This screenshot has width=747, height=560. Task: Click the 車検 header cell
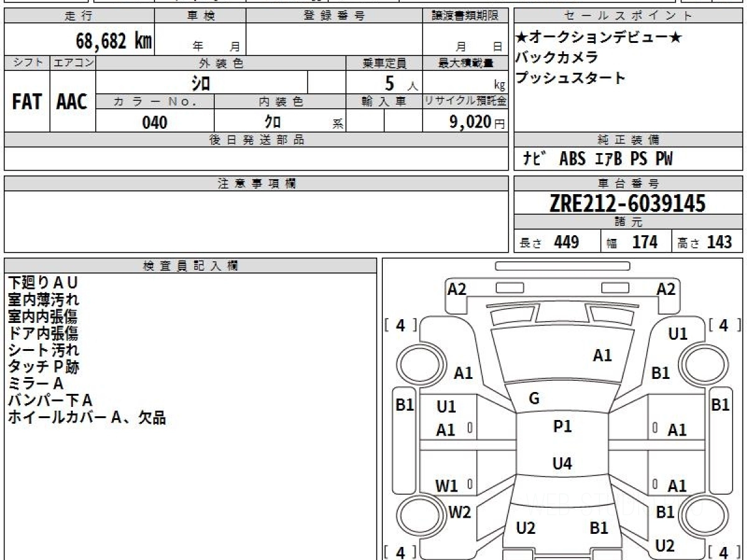200,16
